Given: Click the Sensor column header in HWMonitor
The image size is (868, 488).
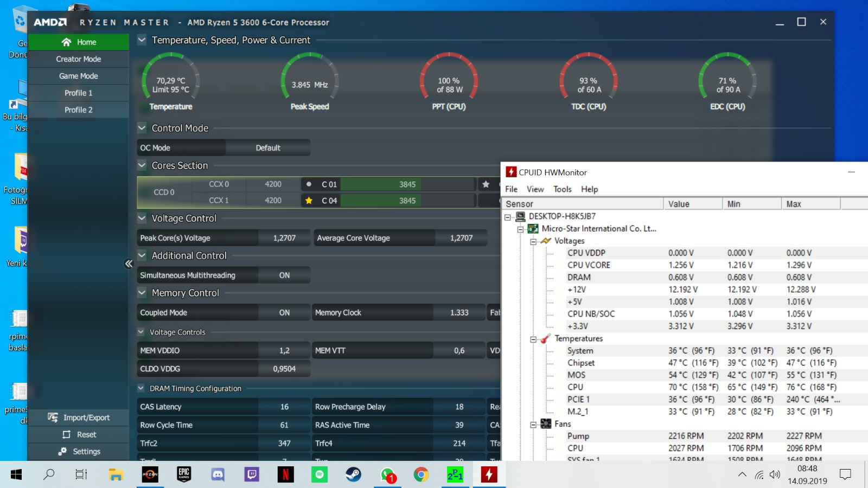Looking at the screenshot, I should pos(583,204).
